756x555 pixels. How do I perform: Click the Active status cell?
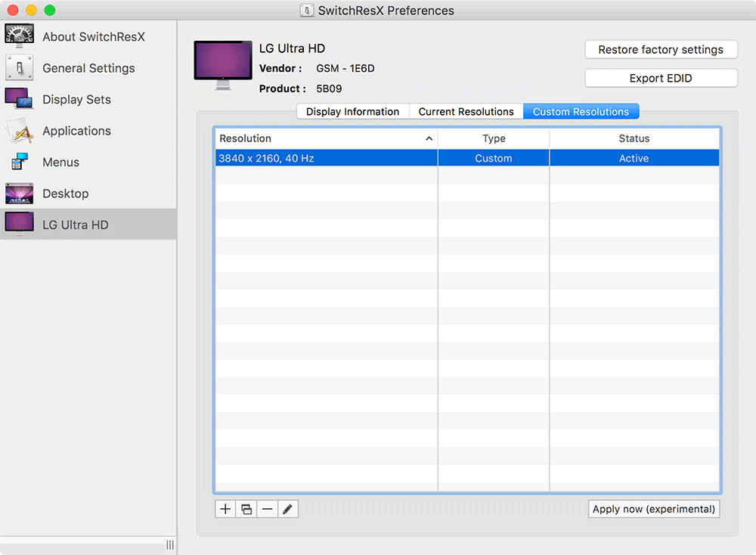point(634,158)
